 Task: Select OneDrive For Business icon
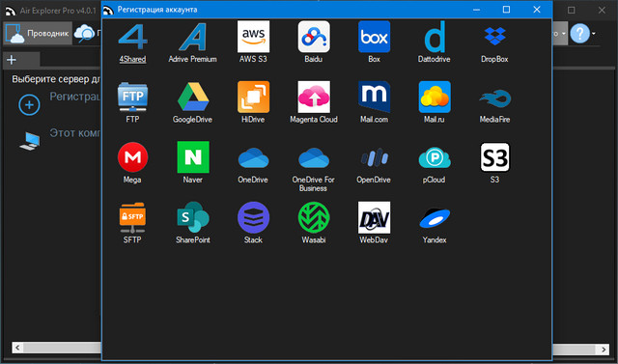pyautogui.click(x=314, y=157)
